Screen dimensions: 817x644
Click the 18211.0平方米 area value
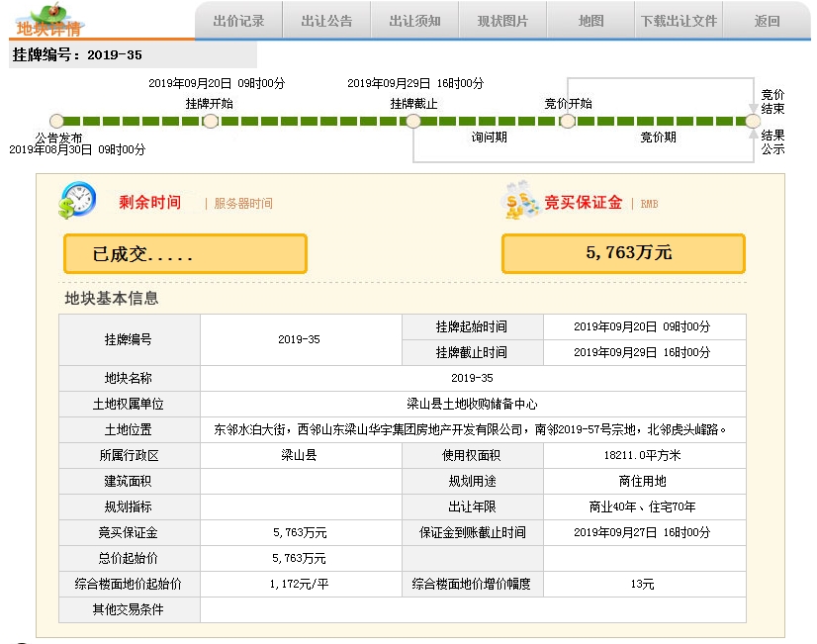click(644, 455)
